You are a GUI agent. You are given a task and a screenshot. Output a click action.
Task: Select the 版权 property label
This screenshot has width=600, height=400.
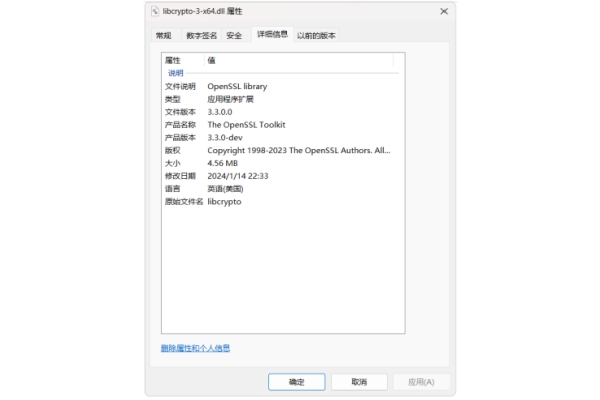point(173,150)
